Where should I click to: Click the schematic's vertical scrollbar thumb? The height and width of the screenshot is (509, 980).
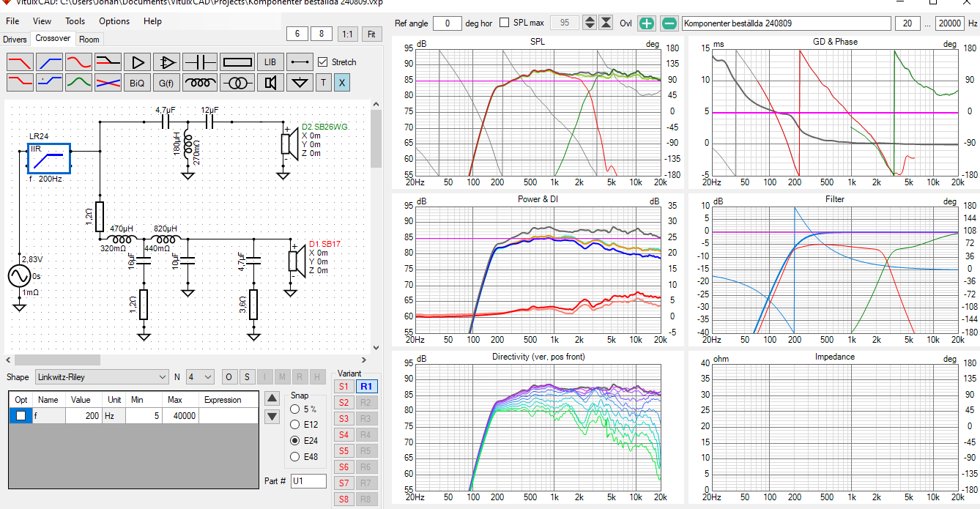[376, 140]
